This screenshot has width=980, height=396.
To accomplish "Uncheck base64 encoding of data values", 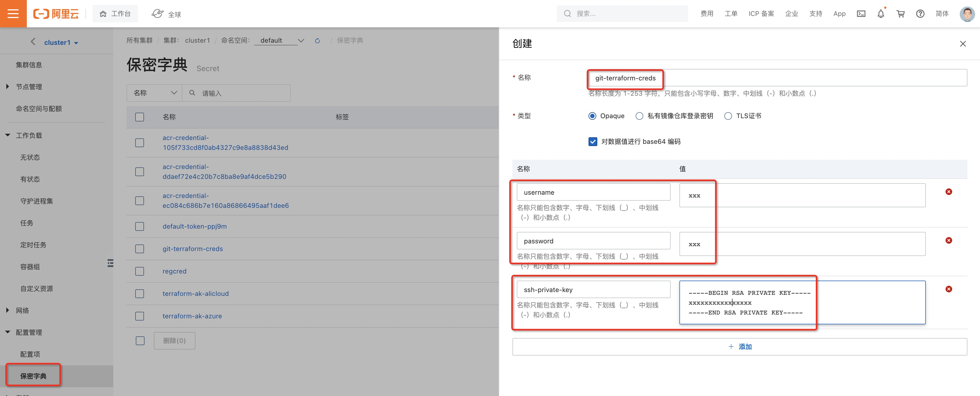I will pos(592,142).
